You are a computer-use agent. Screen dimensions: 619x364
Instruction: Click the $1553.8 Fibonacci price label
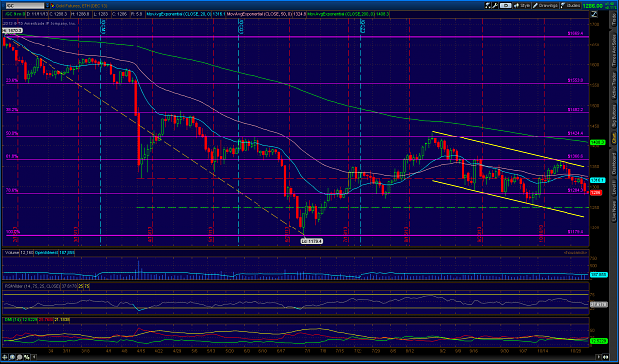[575, 80]
